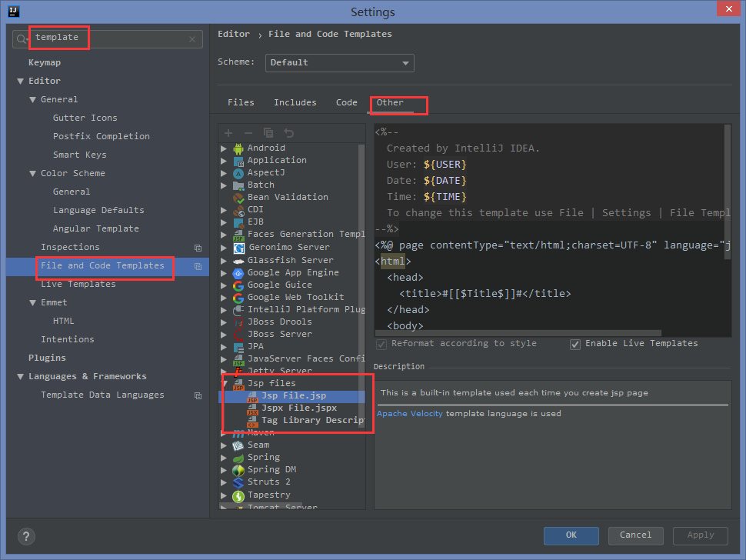Select Jspx File.jspx template
746x560 pixels.
click(x=298, y=408)
